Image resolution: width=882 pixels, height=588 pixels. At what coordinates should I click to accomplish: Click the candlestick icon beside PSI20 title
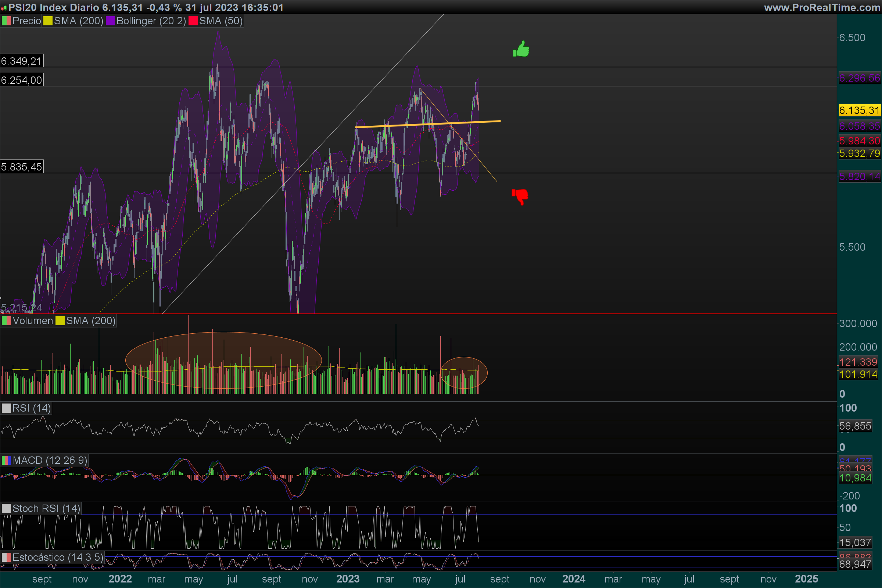4,7
